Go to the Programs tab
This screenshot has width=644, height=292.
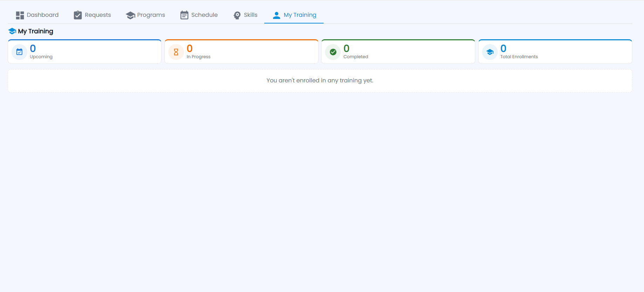click(x=145, y=15)
